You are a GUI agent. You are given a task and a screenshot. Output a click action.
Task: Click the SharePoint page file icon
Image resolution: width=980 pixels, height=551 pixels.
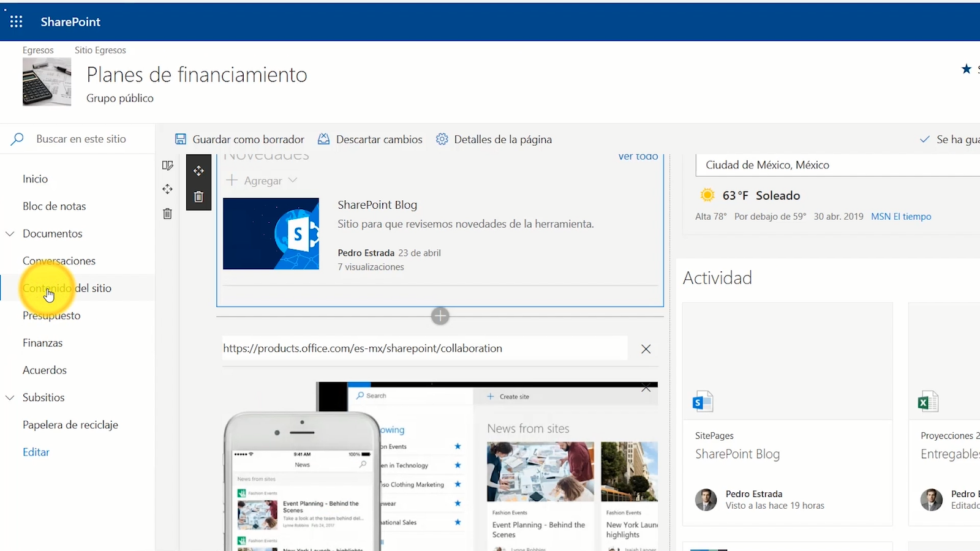point(703,401)
